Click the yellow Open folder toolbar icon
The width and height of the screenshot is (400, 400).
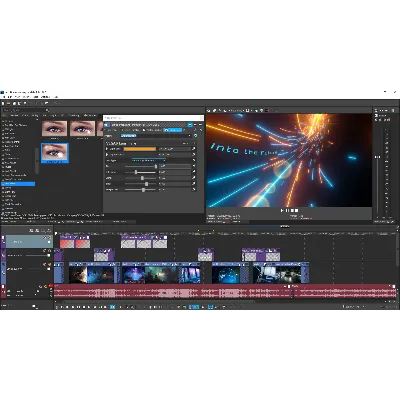coord(8,103)
